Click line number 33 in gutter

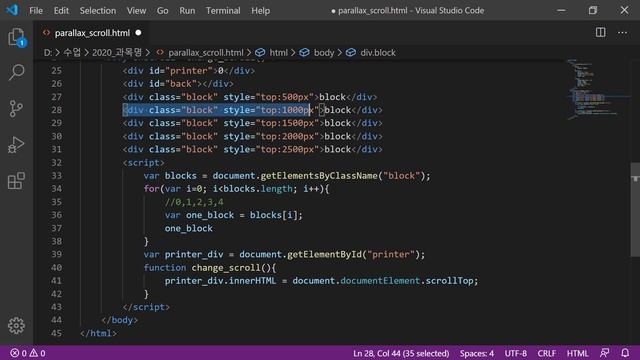click(x=56, y=176)
